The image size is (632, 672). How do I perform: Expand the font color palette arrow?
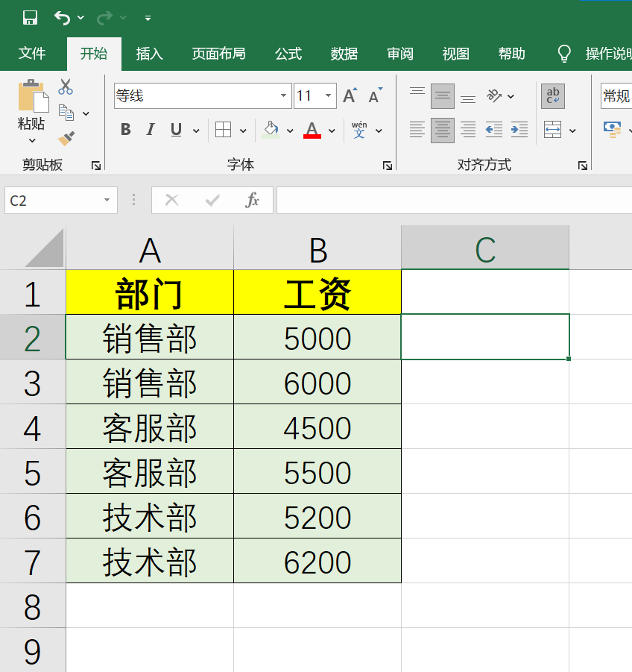[332, 131]
